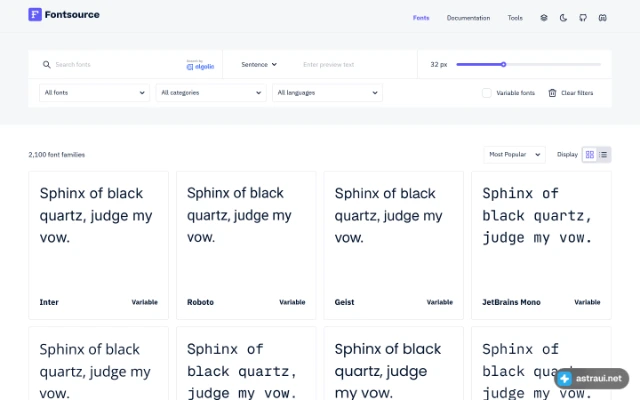640x400 pixels.
Task: Open the Inter font card
Action: [x=98, y=245]
